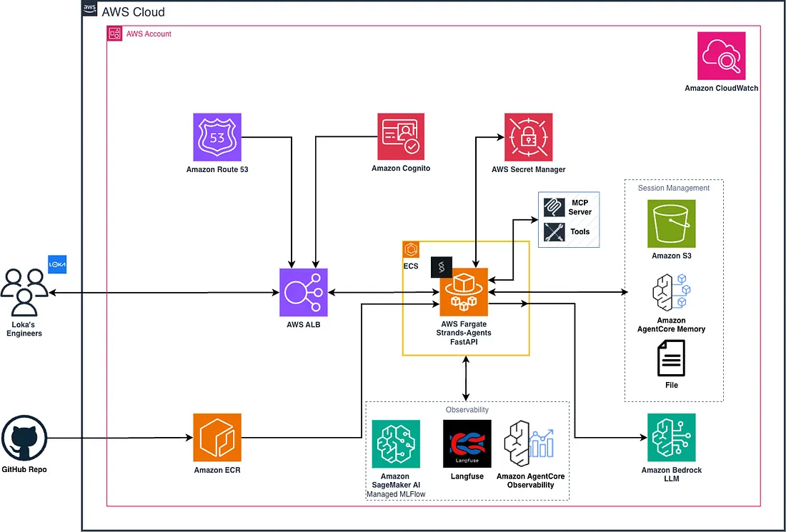Screen dimensions: 786x532
Task: Click the 'MCP Server' text
Action: (580, 207)
